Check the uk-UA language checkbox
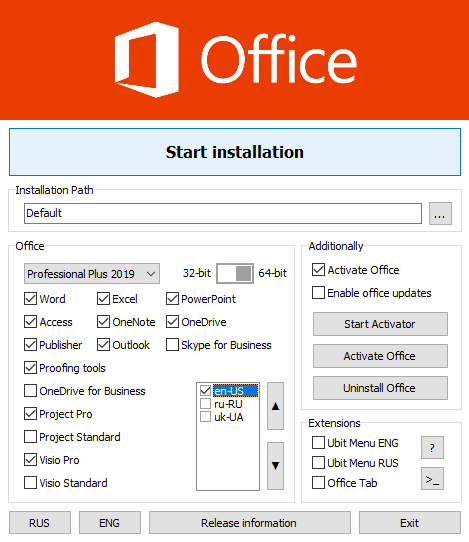 (205, 417)
